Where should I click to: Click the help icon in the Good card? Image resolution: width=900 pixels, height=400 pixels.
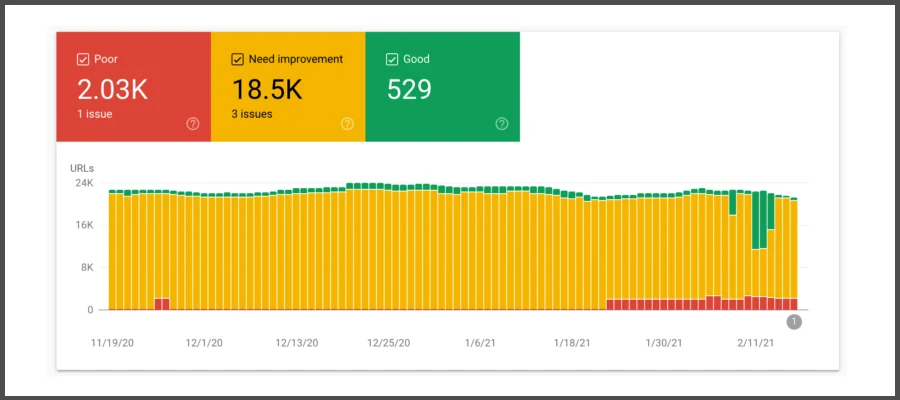tap(502, 124)
